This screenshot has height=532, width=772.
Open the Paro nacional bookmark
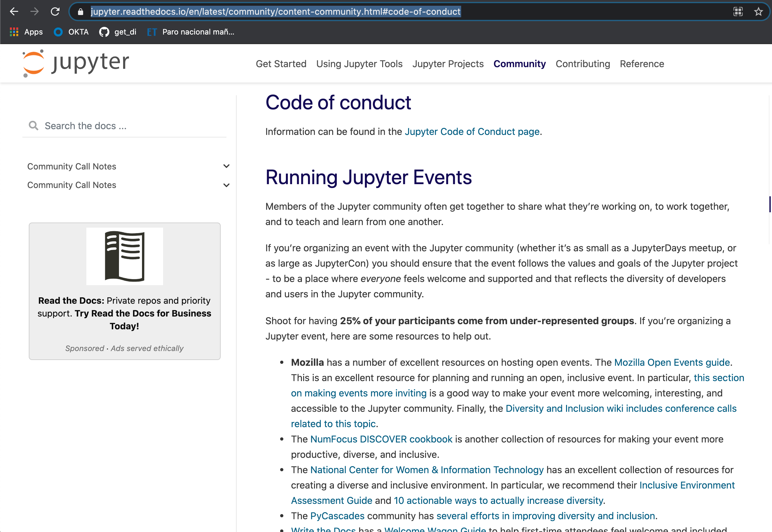[191, 32]
